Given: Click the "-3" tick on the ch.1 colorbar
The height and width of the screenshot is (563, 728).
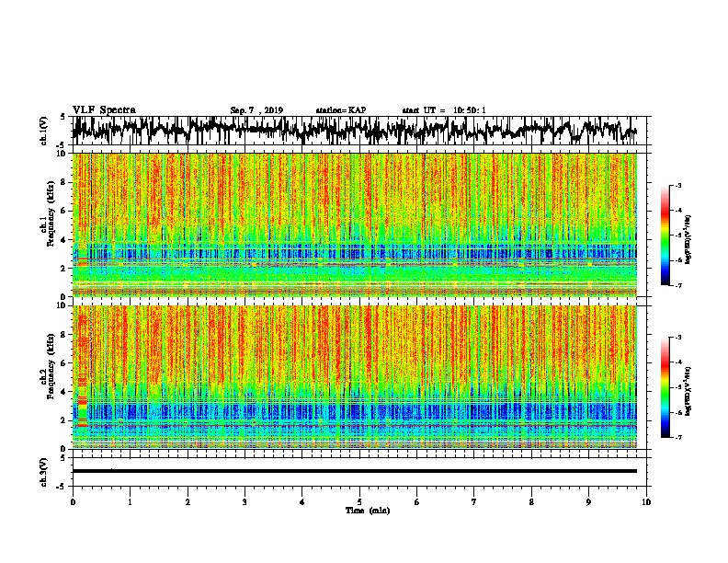Looking at the screenshot, I should point(678,186).
